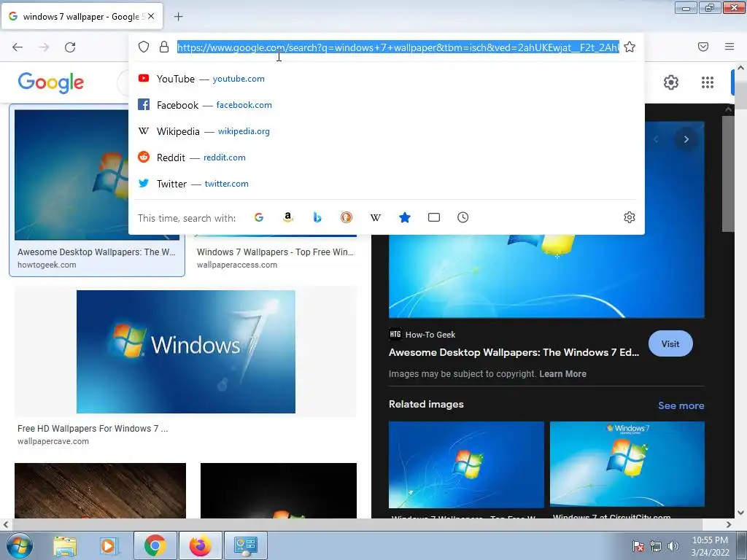Select the windows 7 wallpaper Google tab

pyautogui.click(x=82, y=16)
